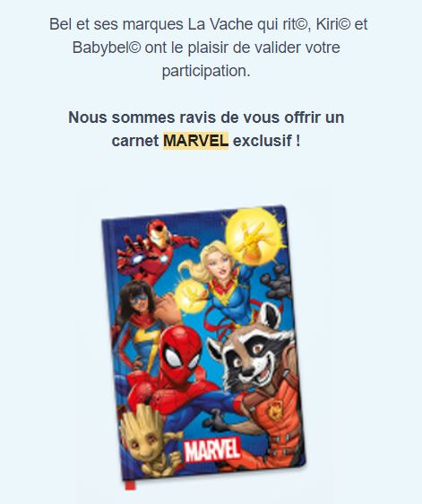
Task: Click the MARVEL logo on the notebook cover
Action: point(212,449)
